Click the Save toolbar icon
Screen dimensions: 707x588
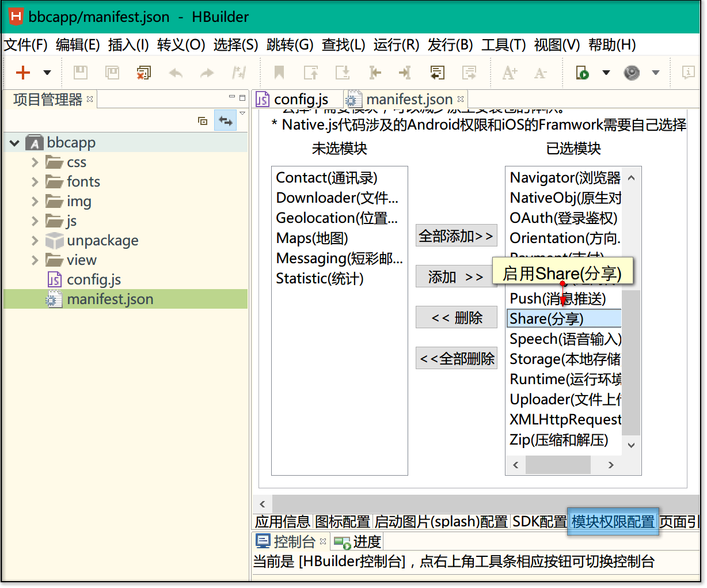tap(81, 73)
